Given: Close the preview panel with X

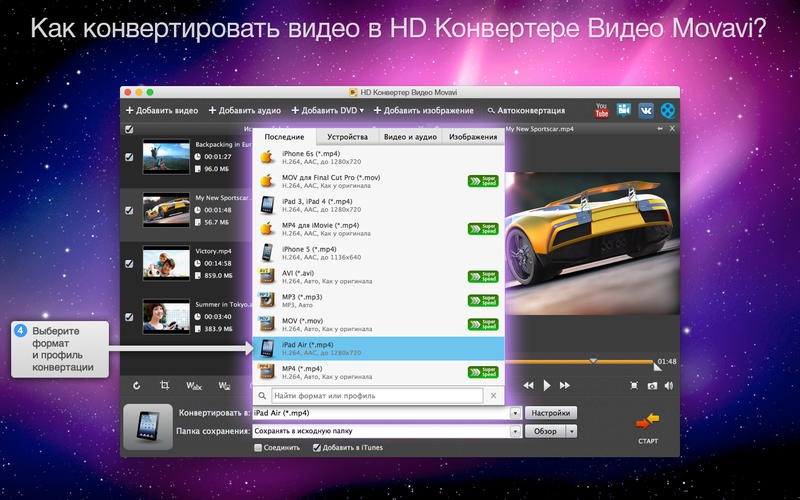Looking at the screenshot, I should tap(672, 129).
